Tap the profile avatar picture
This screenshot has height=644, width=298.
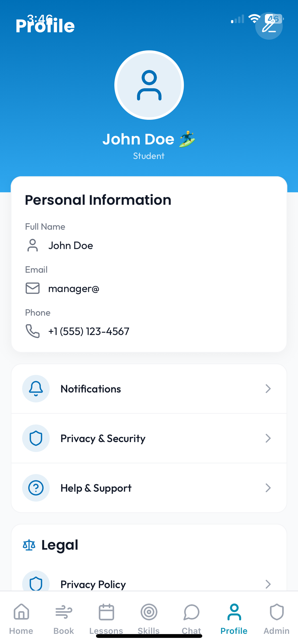(x=149, y=85)
